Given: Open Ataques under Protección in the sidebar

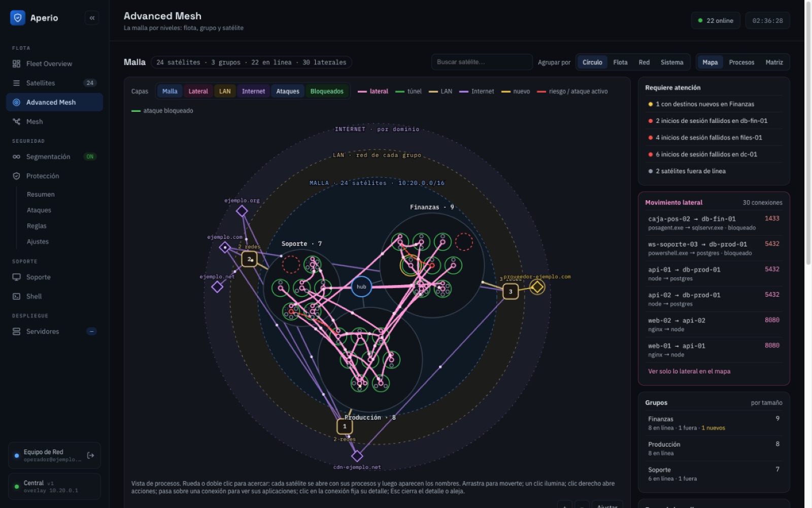Looking at the screenshot, I should [x=39, y=210].
